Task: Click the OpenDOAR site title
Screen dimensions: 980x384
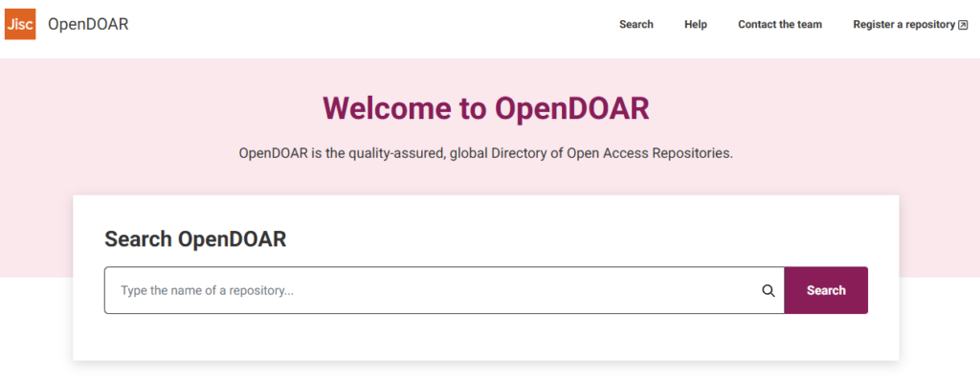Action: point(88,24)
